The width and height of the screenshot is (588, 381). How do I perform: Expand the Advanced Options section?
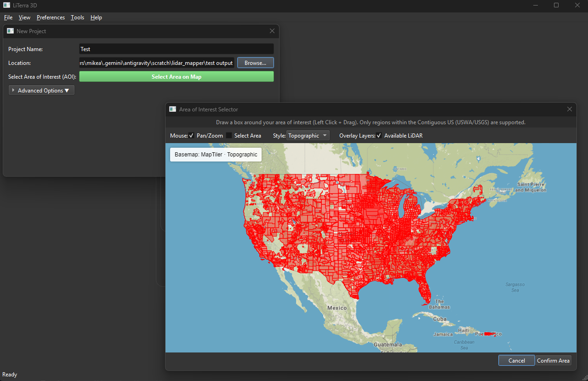click(x=41, y=90)
